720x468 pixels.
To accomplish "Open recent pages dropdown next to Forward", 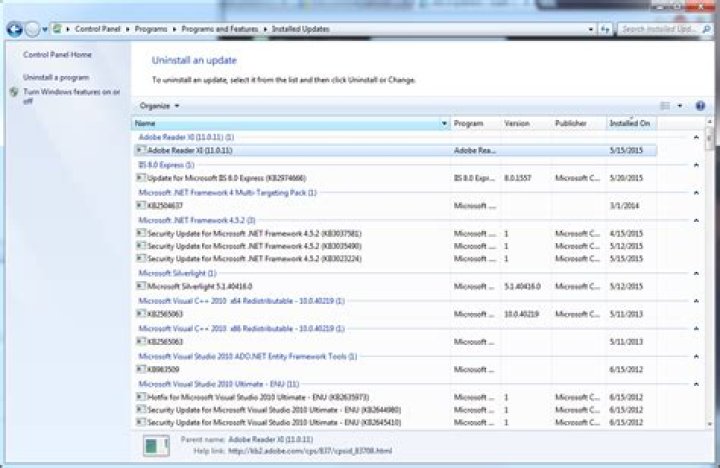I will click(45, 29).
